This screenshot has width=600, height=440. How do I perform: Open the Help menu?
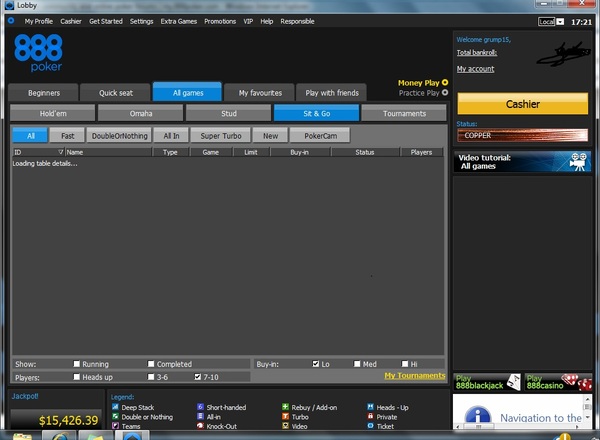pos(267,21)
